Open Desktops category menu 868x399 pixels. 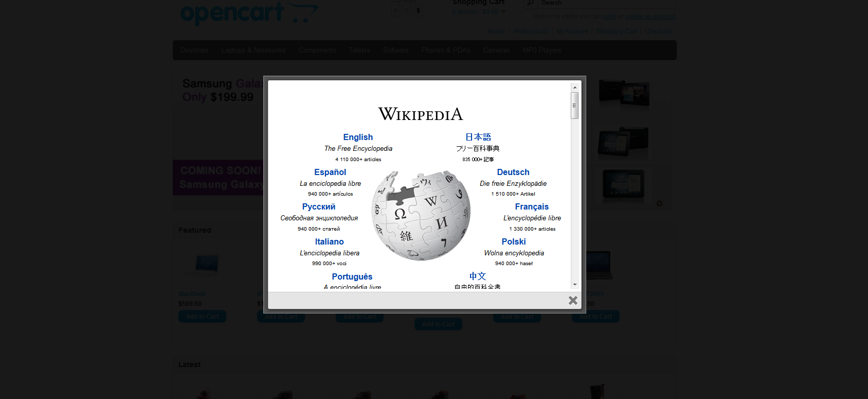(x=194, y=50)
